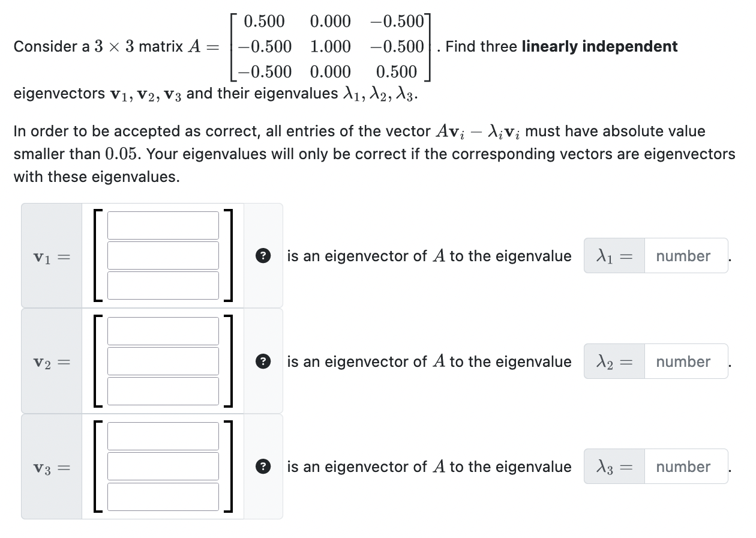
Task: Click the question mark icon next to v3
Action: tap(263, 467)
